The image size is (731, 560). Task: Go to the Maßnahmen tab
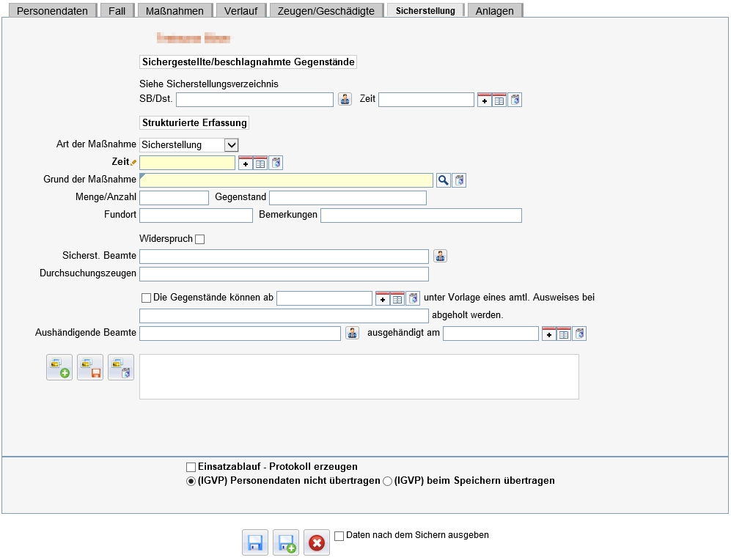click(175, 11)
